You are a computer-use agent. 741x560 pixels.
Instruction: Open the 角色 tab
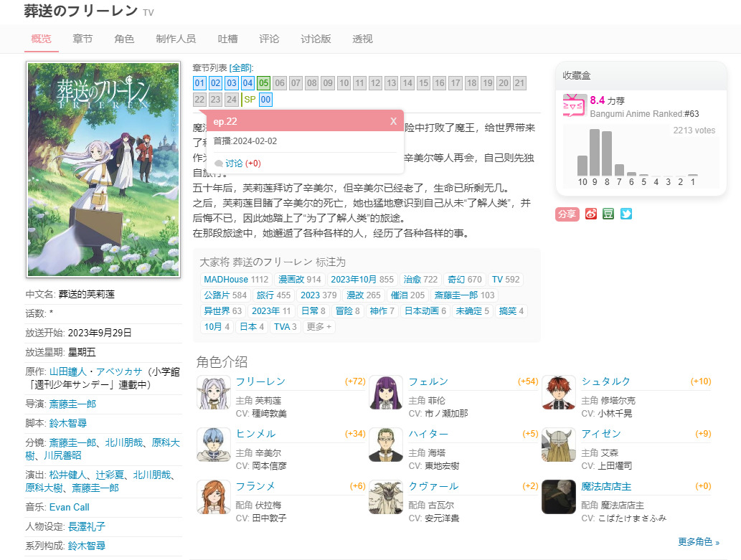coord(124,39)
